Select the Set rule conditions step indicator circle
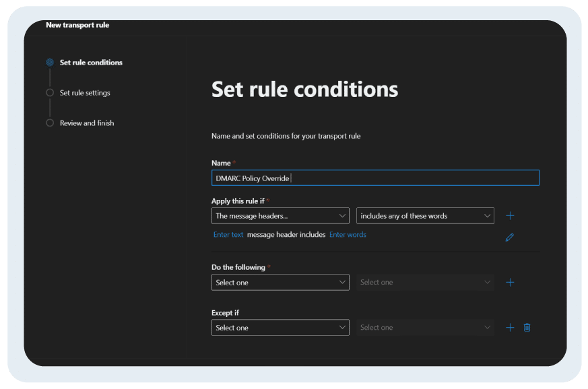This screenshot has width=588, height=389. (x=50, y=62)
